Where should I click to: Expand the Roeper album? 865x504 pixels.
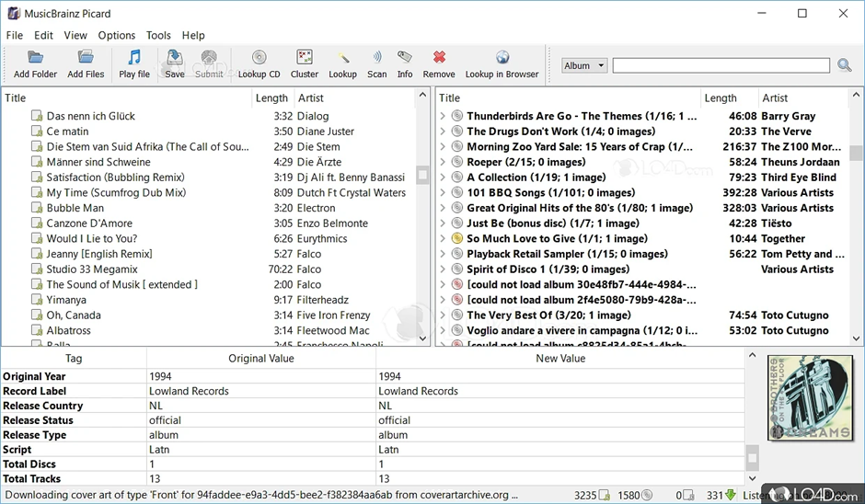[x=443, y=162]
